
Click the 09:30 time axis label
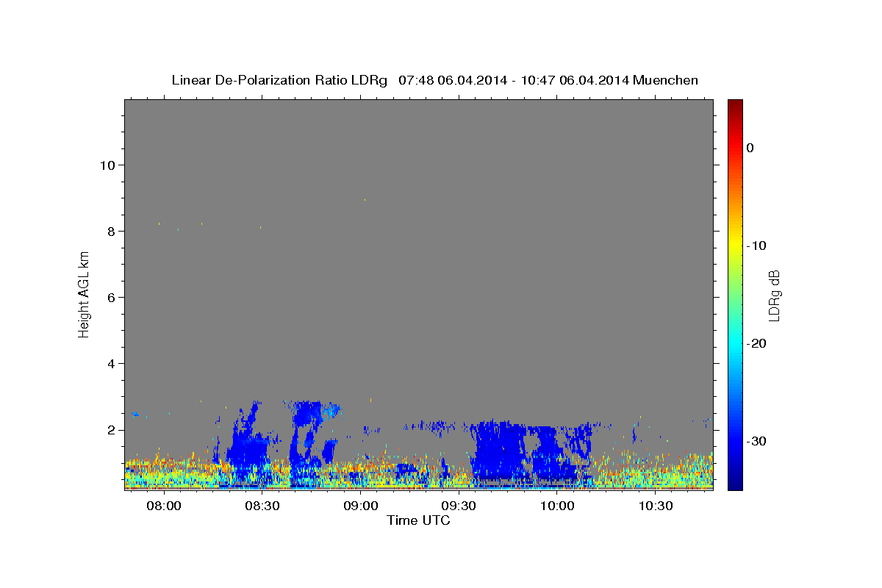point(459,506)
